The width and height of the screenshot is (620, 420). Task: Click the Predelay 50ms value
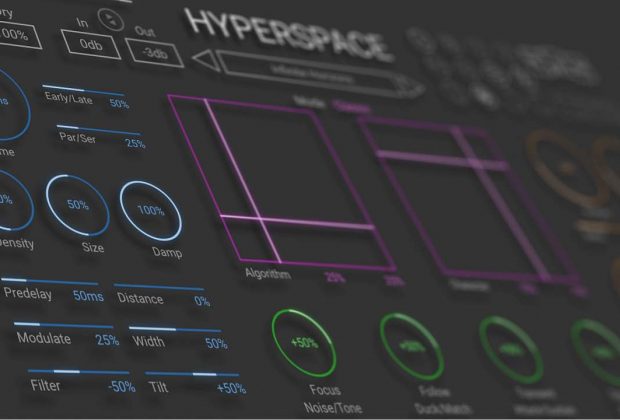[x=88, y=296]
